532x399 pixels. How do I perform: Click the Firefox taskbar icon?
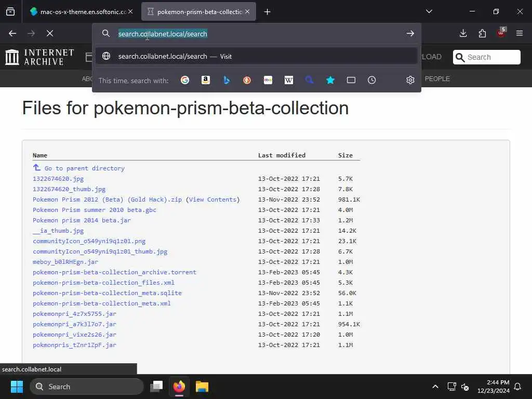click(x=179, y=387)
